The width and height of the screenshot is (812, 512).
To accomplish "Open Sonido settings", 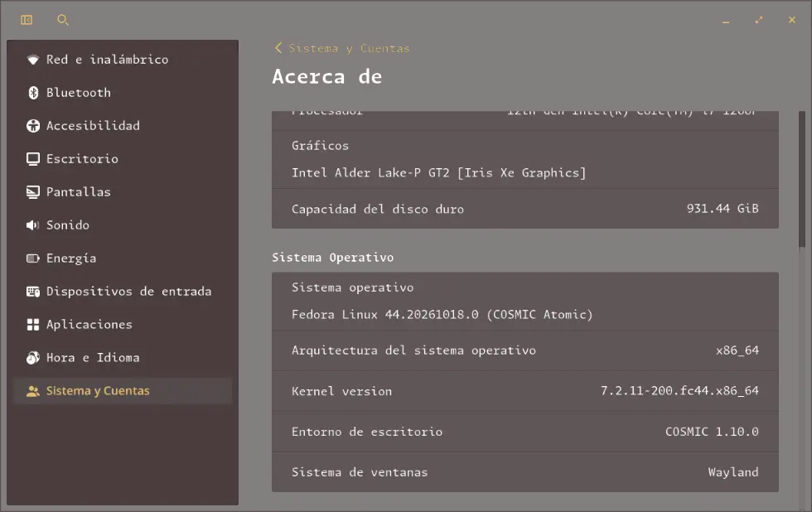I will click(x=123, y=225).
